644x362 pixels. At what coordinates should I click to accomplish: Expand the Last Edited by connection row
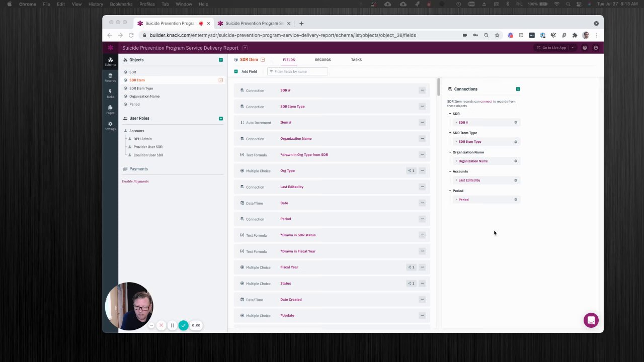tap(456, 180)
